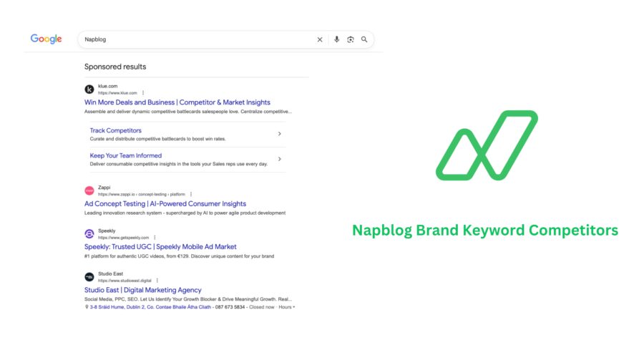Expand the Hours dropdown for Studio East
Screen dimensions: 644x358
click(x=287, y=307)
